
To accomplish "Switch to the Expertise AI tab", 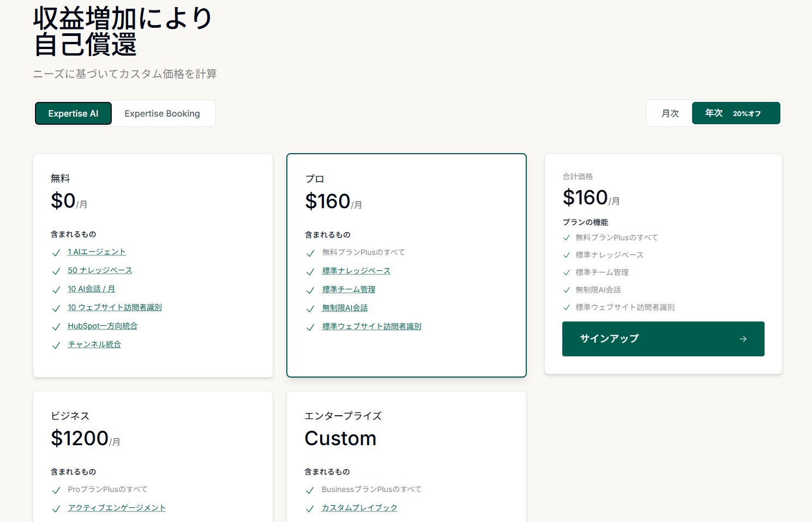I will coord(73,113).
